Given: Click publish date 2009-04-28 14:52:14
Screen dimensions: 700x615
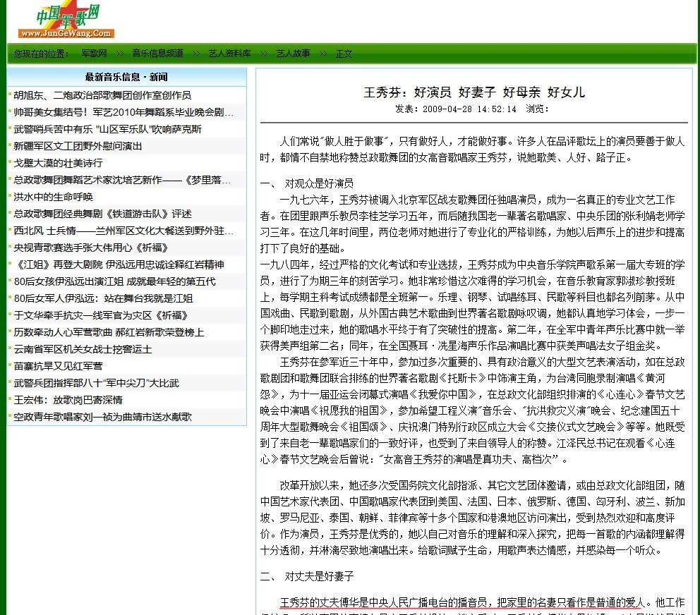Looking at the screenshot, I should tap(469, 109).
